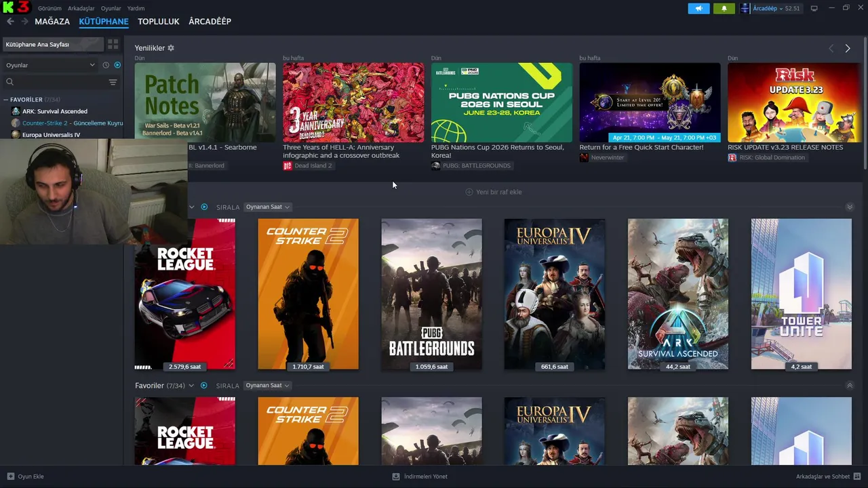Open Three Years of HELL-A news headline
The width and height of the screenshot is (868, 488).
[341, 151]
